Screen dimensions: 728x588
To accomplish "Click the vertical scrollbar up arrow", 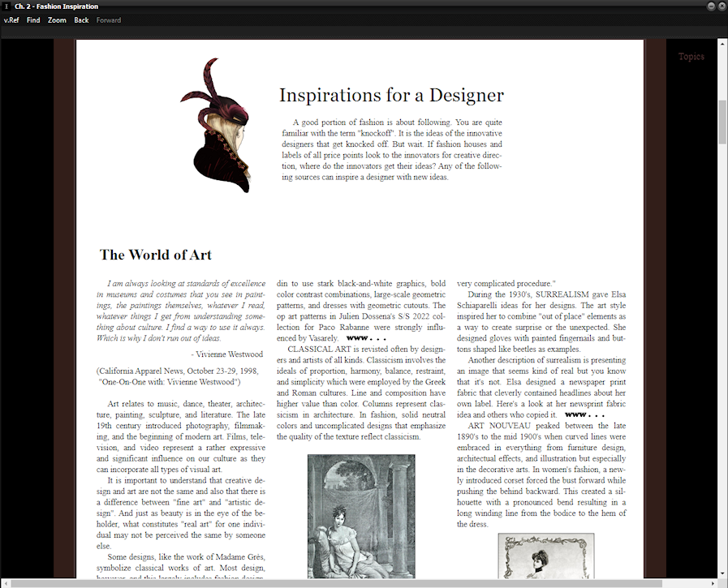I will (x=722, y=43).
